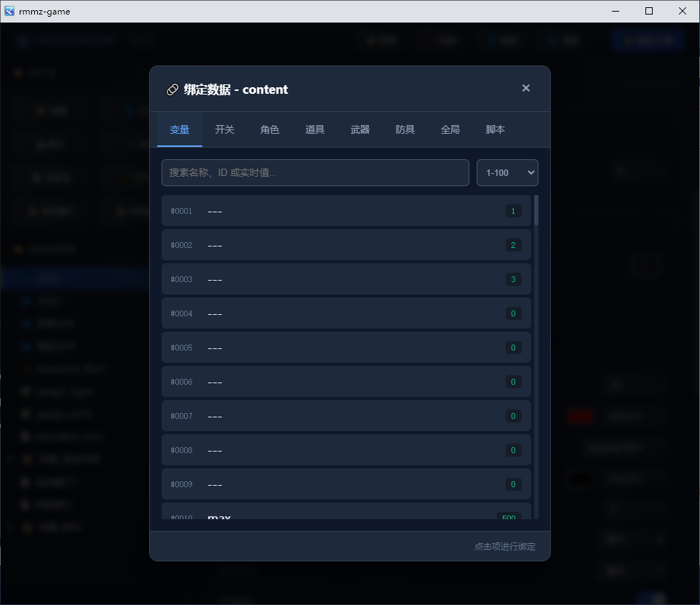Click the rmmz-game app icon in titlebar
This screenshot has width=700, height=605.
tap(9, 11)
